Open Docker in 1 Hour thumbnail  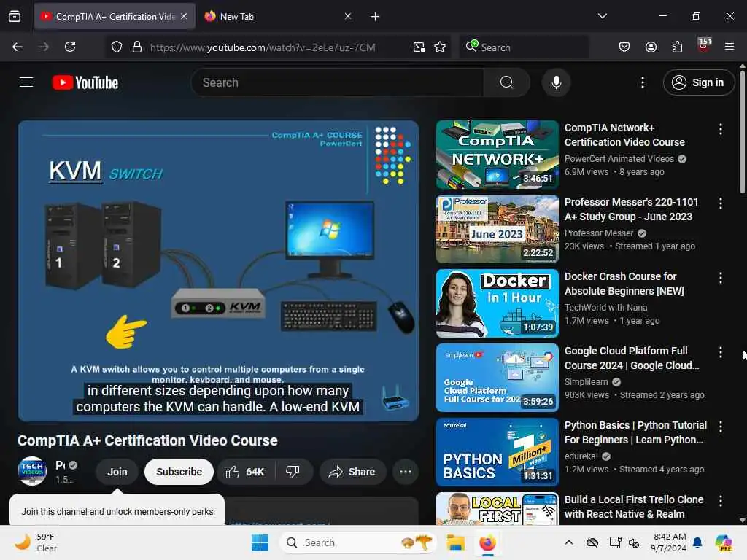tap(497, 303)
